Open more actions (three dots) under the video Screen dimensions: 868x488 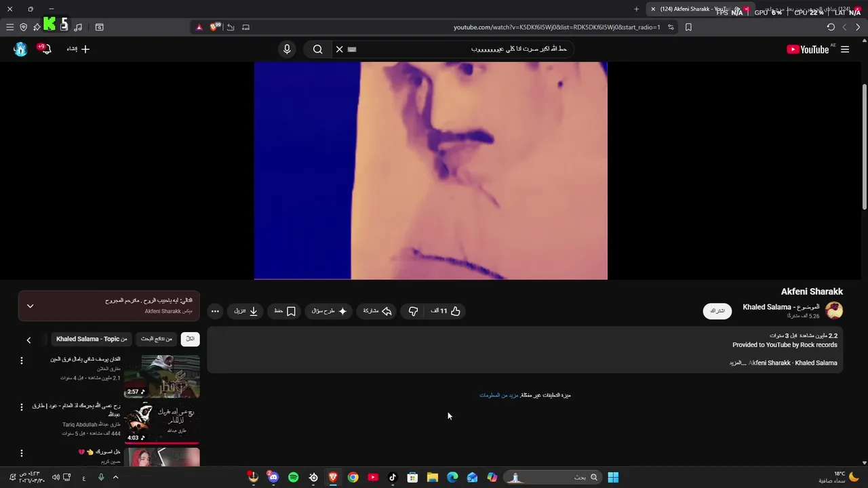point(215,311)
